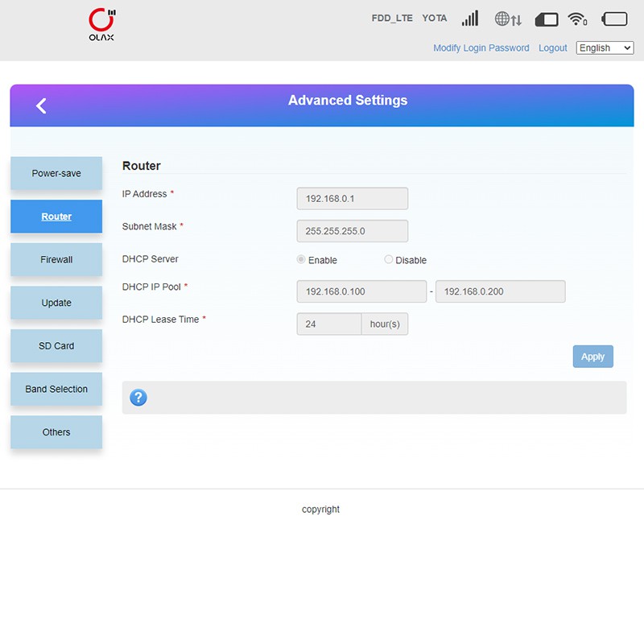This screenshot has width=644, height=644.
Task: Click the Logout link
Action: pos(552,48)
